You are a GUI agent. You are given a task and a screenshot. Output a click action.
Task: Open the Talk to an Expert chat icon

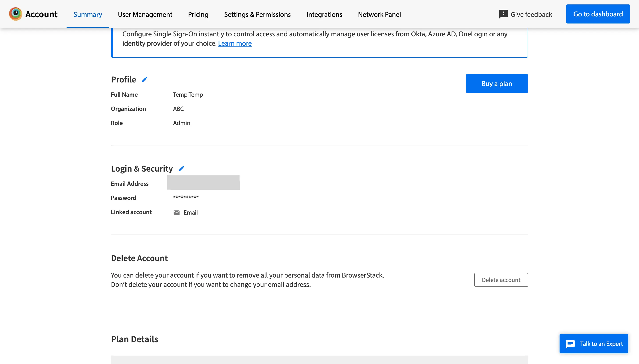point(570,344)
